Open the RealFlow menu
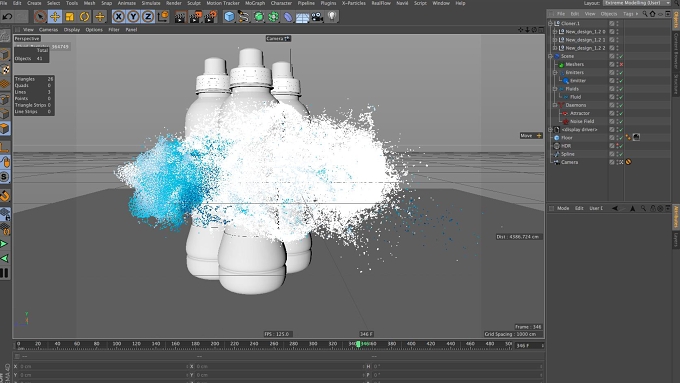This screenshot has height=383, width=680. click(x=381, y=3)
